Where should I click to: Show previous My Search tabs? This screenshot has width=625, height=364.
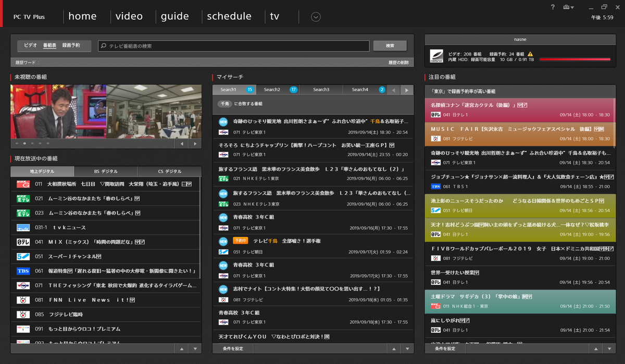coord(394,90)
